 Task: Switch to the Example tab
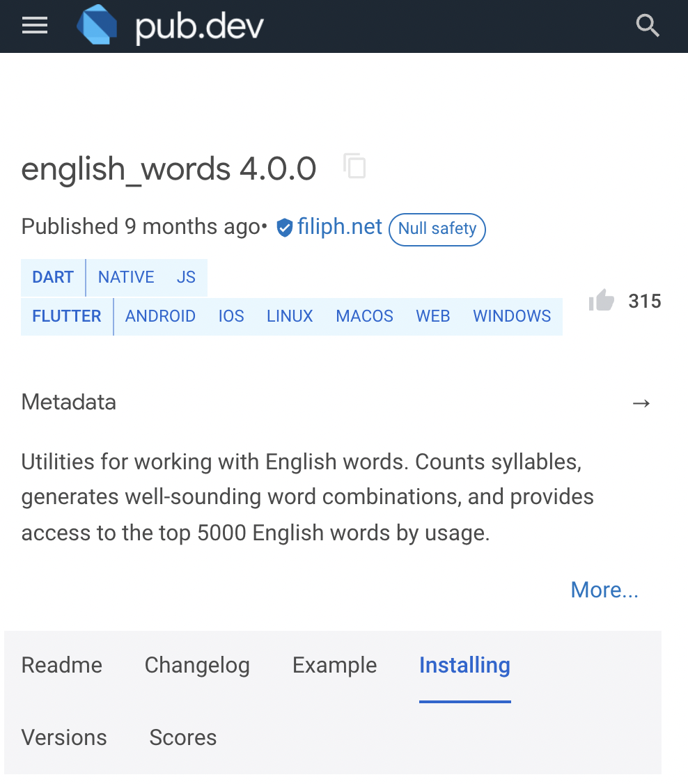click(334, 666)
